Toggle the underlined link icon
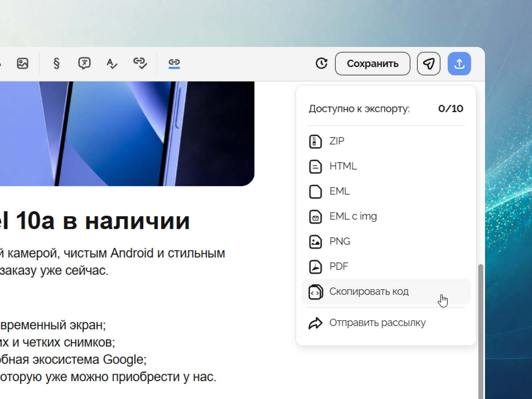The image size is (532, 399). pyautogui.click(x=174, y=63)
